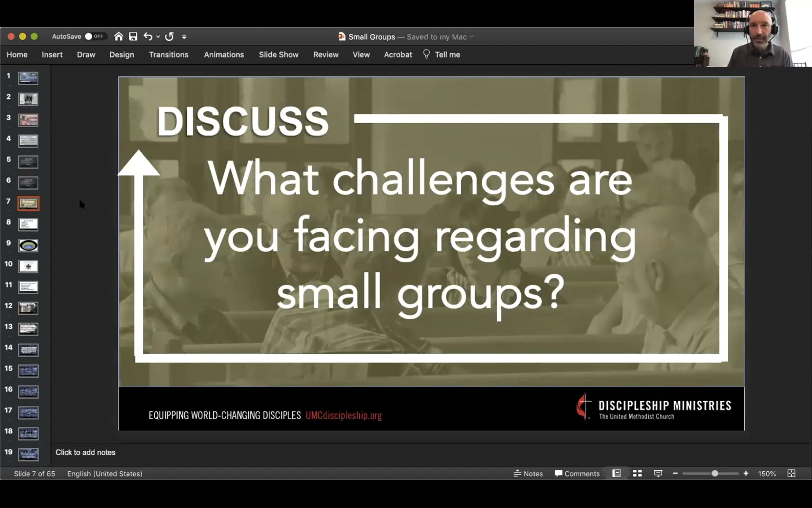Screen dimensions: 812x508
Task: Click the Tell me search field
Action: [x=447, y=55]
